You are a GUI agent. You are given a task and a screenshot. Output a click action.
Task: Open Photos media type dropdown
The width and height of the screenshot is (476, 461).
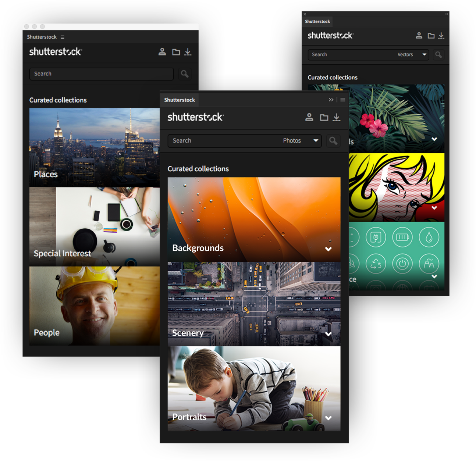pos(300,141)
